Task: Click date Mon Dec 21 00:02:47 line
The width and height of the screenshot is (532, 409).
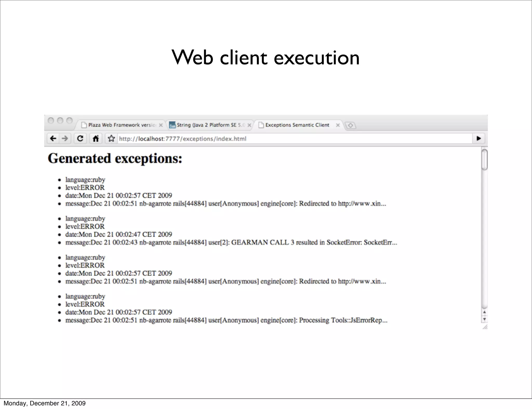Action: 119,234
